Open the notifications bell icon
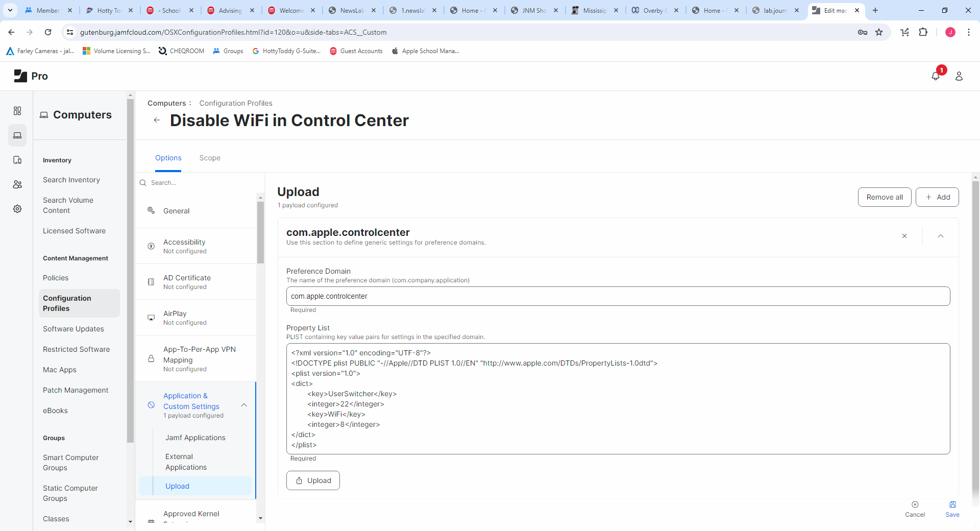 (x=936, y=76)
